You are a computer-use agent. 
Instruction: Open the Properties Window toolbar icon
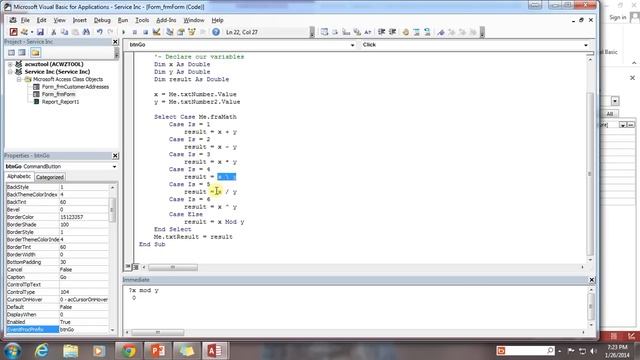pos(180,32)
